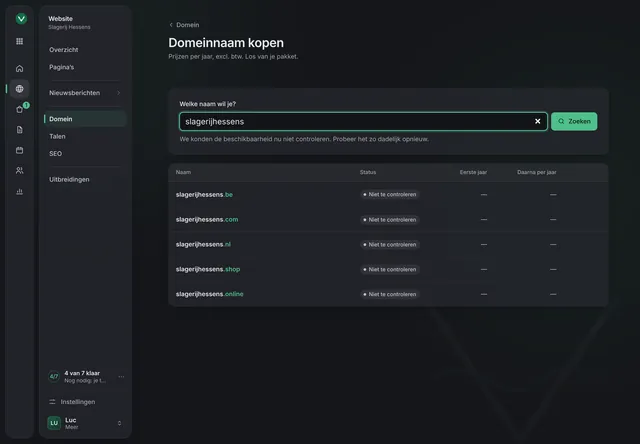This screenshot has width=640, height=444.
Task: Open the 4 van 7 klaar progress
Action: [x=80, y=377]
